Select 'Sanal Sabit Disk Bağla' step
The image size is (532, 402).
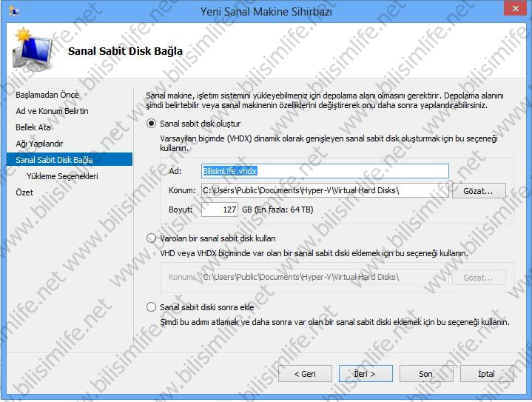[55, 160]
